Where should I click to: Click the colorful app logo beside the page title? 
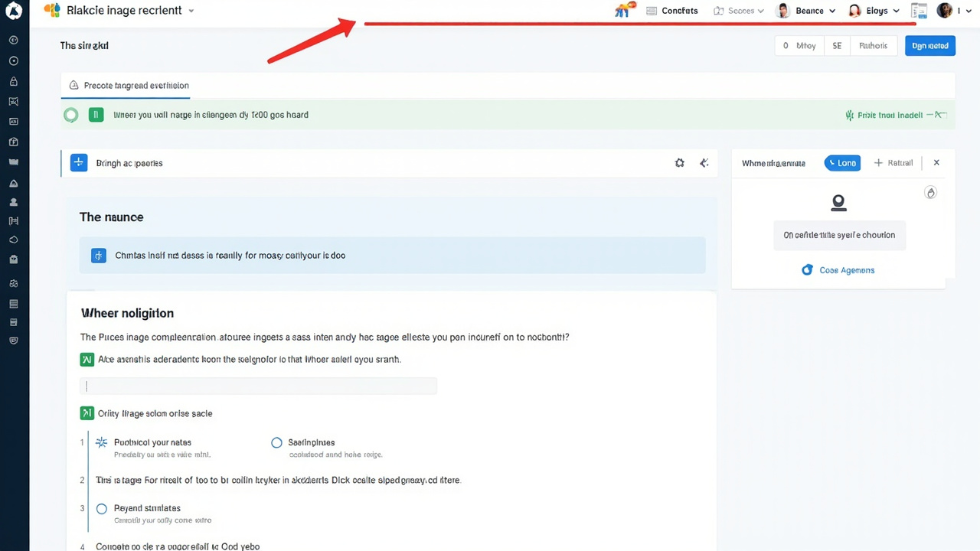point(52,11)
